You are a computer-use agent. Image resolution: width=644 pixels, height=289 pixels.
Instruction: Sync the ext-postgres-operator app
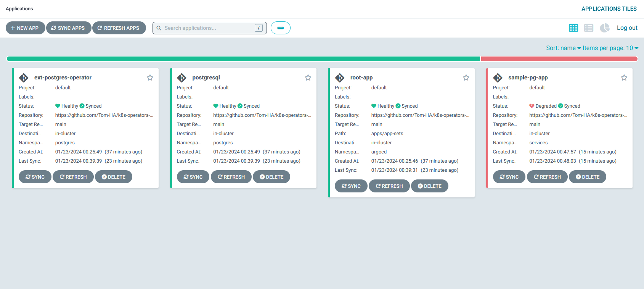[x=35, y=177]
